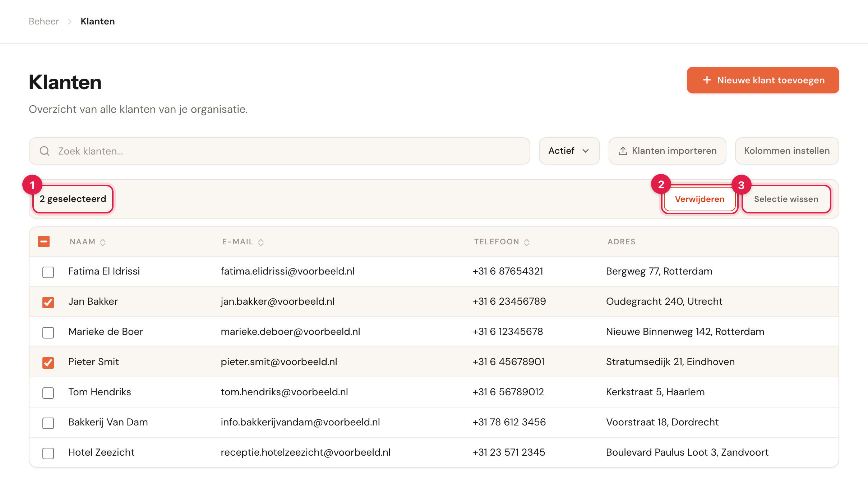Sort by the NAAM column arrows
The width and height of the screenshot is (868, 488).
click(x=103, y=243)
